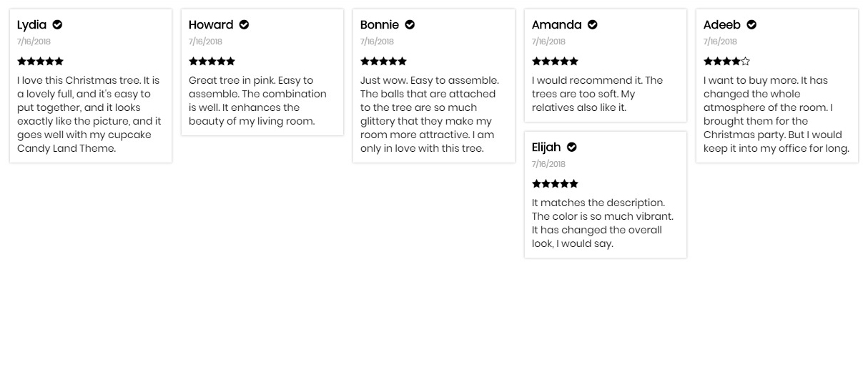
Task: Click Amanda's review text about soft trees
Action: coord(598,94)
